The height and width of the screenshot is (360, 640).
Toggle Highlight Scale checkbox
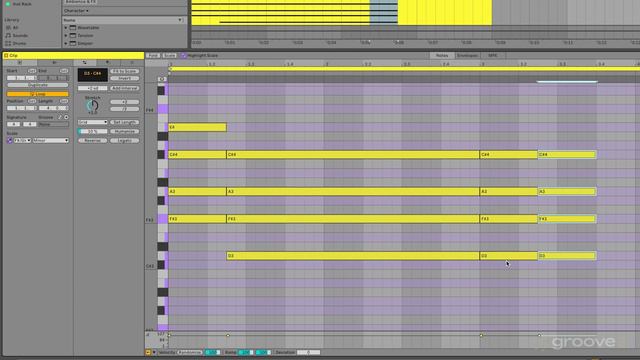pyautogui.click(x=183, y=56)
